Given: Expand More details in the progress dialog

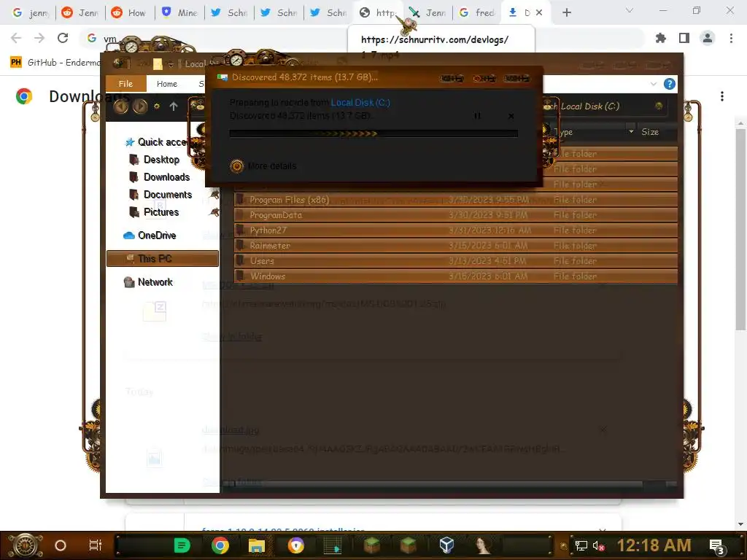Looking at the screenshot, I should pos(263,166).
